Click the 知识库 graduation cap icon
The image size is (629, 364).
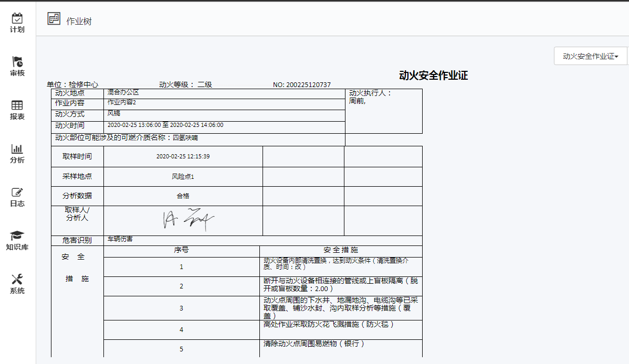(x=17, y=236)
